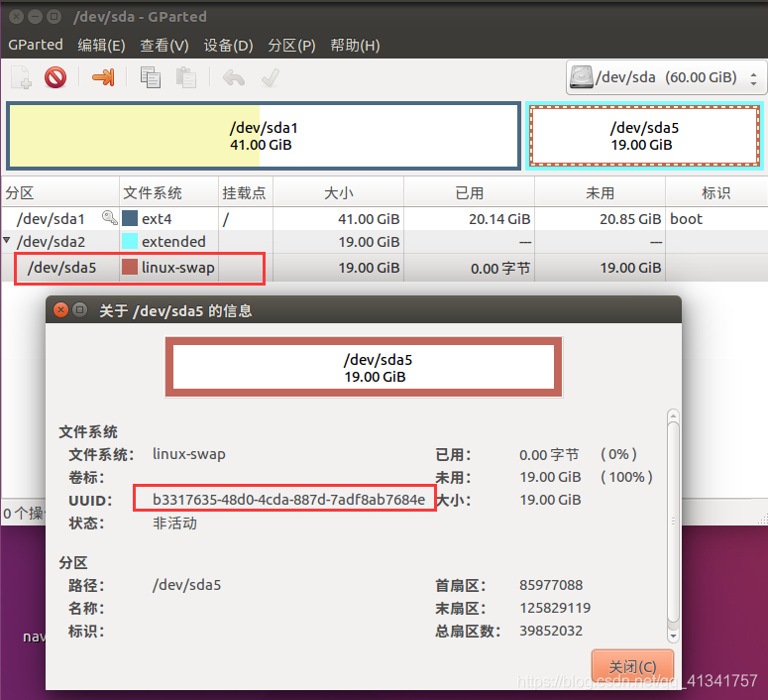Screen dimensions: 768x700
Task: Click the 大小 column header
Action: coord(338,192)
